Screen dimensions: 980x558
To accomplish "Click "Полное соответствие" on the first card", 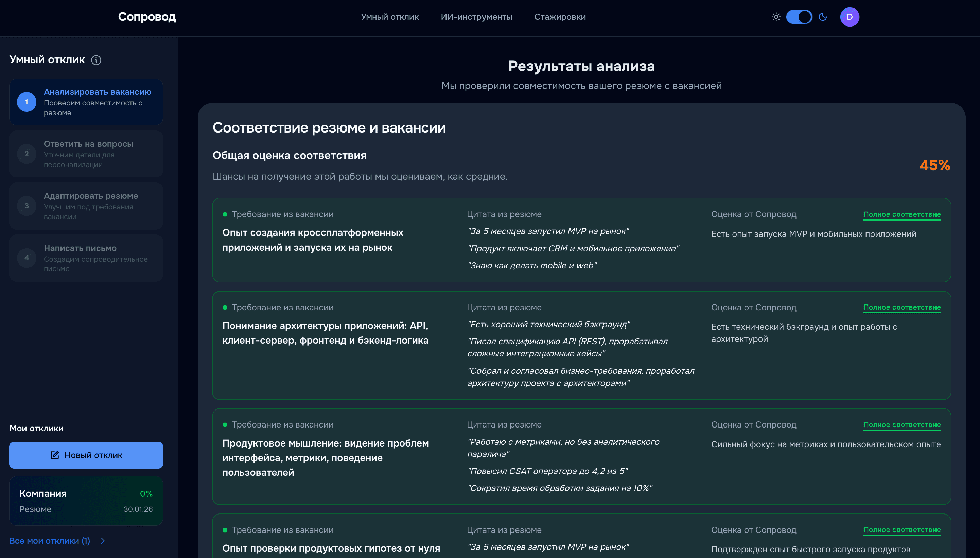I will coord(902,214).
